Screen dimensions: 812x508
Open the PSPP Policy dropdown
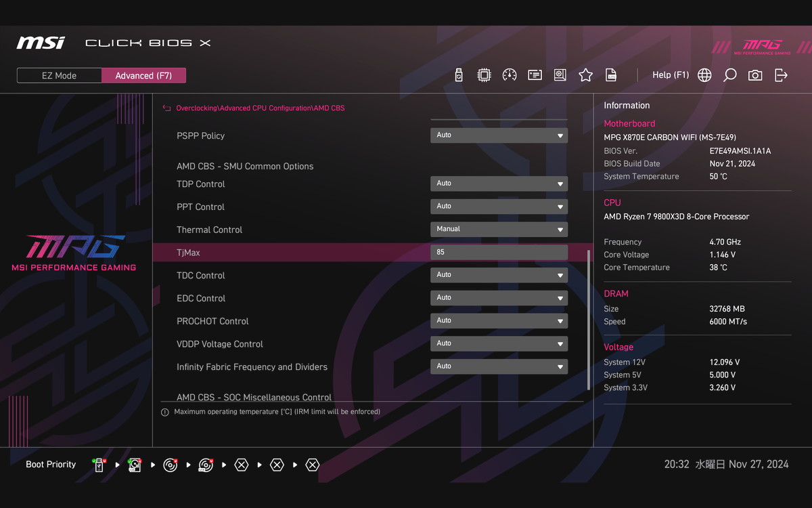point(499,135)
